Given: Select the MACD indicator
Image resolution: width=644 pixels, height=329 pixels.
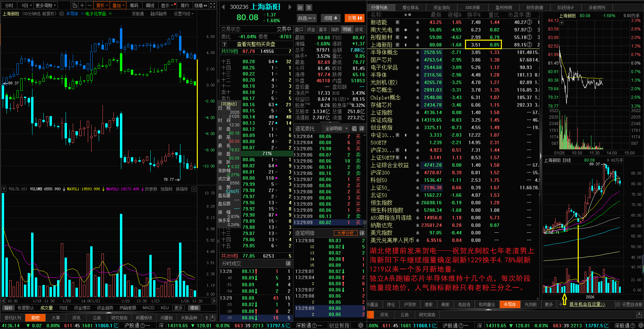Looking at the screenshot, I should coord(148,308).
